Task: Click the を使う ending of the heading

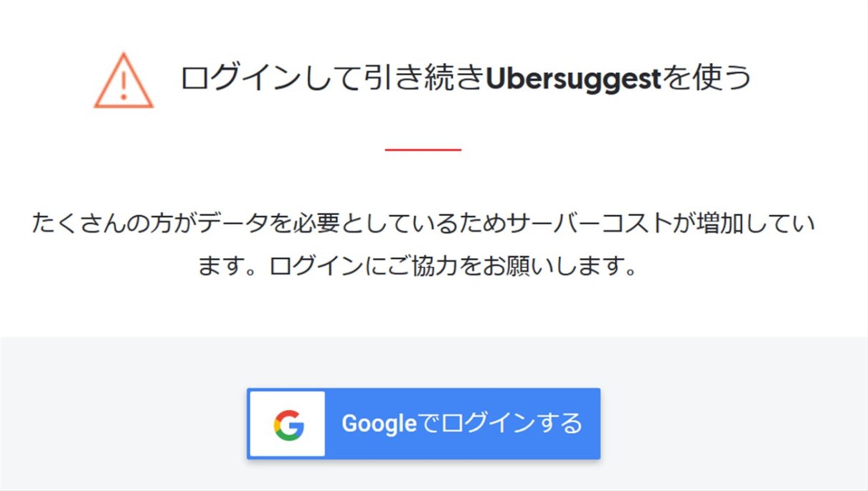Action: click(x=706, y=78)
